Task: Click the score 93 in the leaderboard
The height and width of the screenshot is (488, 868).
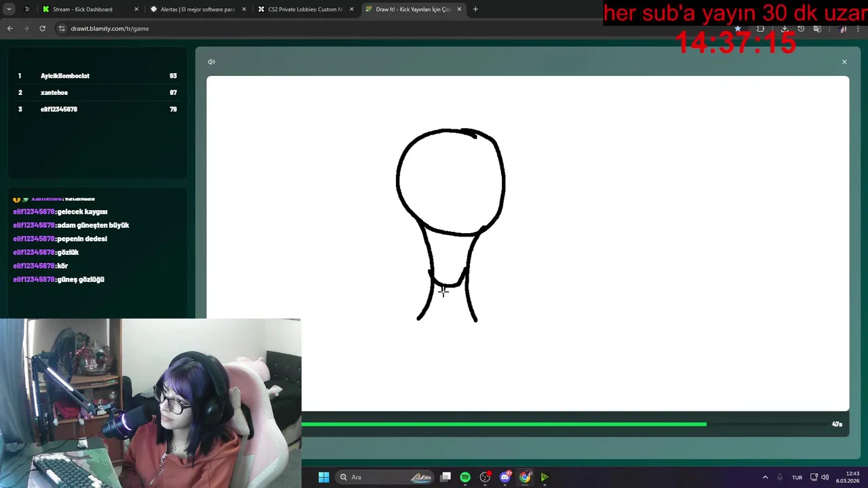Action: click(173, 76)
